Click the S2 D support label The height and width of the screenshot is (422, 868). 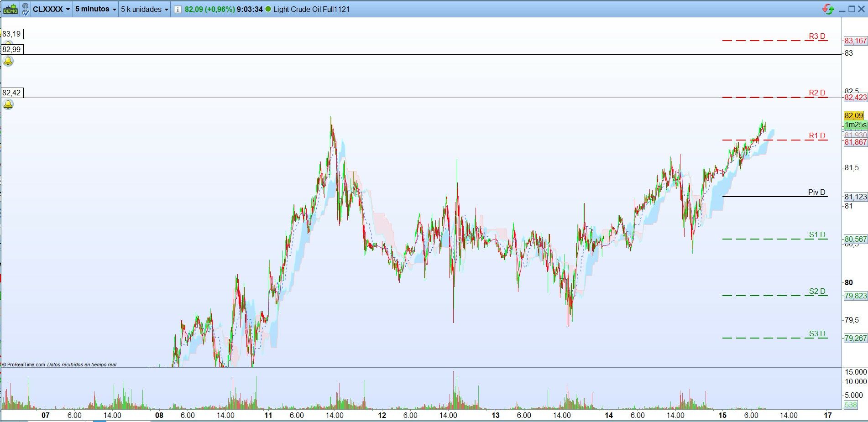coord(817,291)
